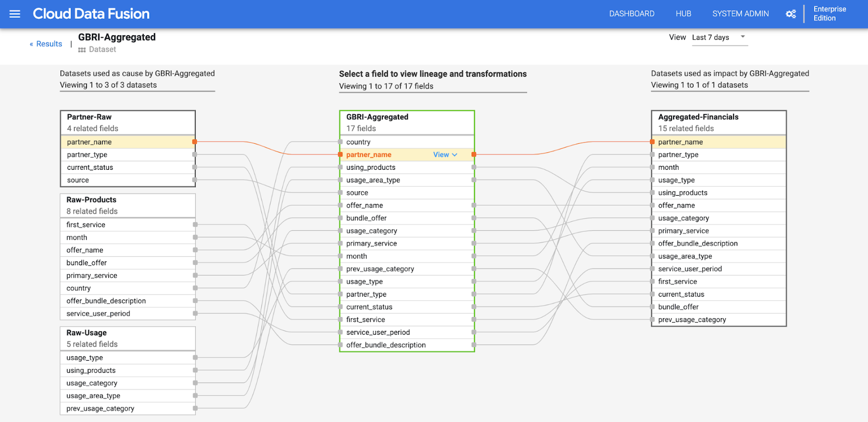Select offer_bundle_description field in GBRI-Aggregated
868x422 pixels.
(407, 345)
